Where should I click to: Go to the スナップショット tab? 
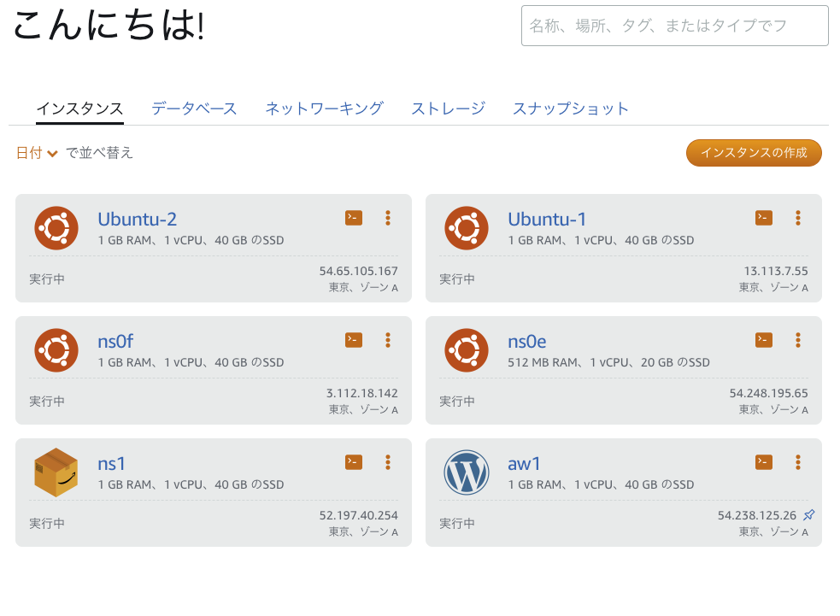(570, 109)
